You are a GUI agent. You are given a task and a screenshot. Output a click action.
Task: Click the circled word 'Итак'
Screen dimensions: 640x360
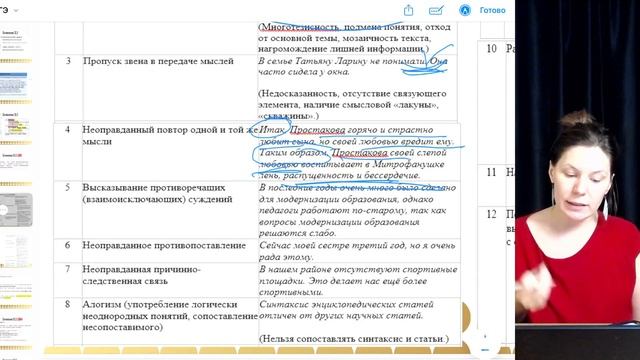[x=272, y=130]
